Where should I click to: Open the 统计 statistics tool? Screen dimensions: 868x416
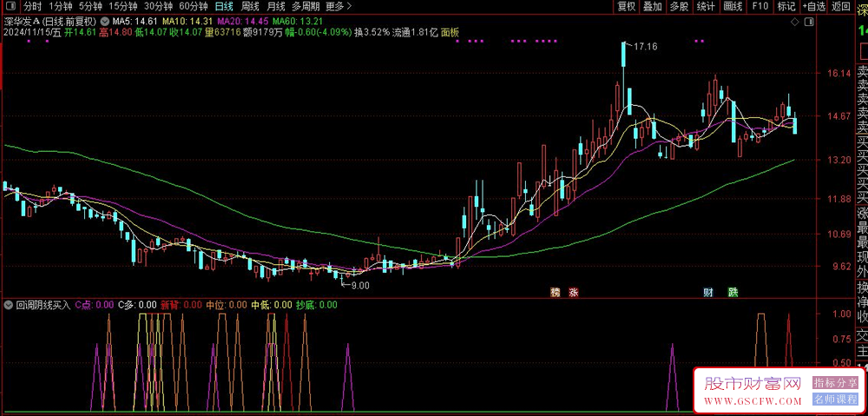[705, 7]
